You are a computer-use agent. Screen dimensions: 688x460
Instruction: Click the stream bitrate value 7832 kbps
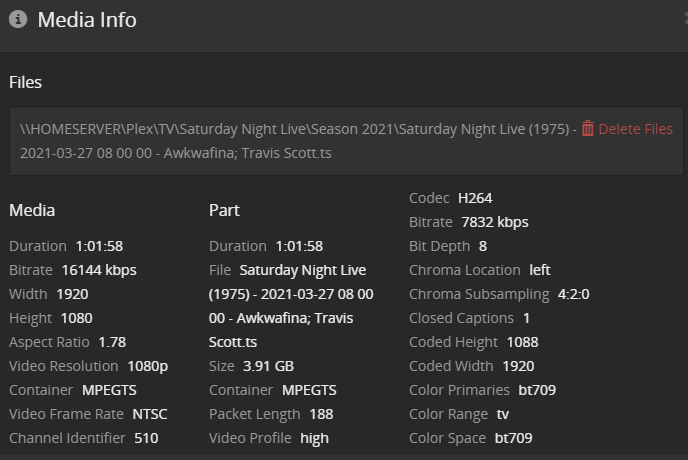pyautogui.click(x=495, y=222)
